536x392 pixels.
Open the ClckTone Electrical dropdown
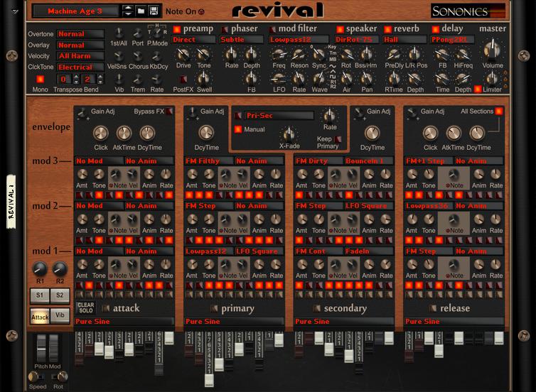point(80,67)
